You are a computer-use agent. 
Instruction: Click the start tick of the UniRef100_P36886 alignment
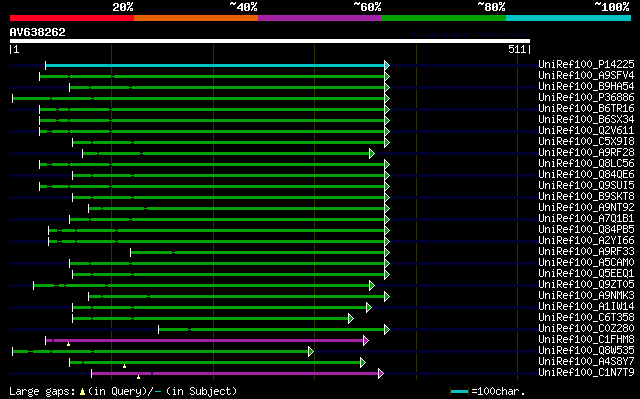[13, 98]
